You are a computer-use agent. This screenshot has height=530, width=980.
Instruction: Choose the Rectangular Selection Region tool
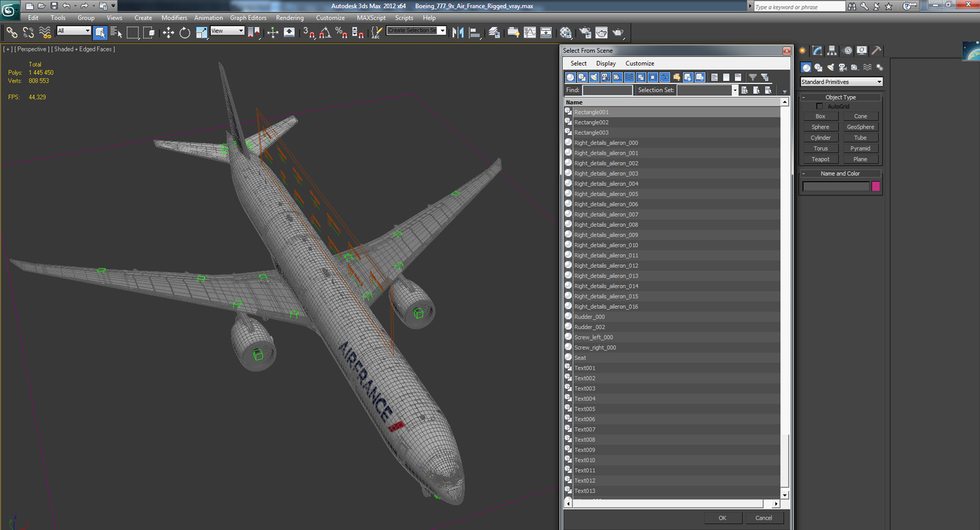click(x=133, y=32)
